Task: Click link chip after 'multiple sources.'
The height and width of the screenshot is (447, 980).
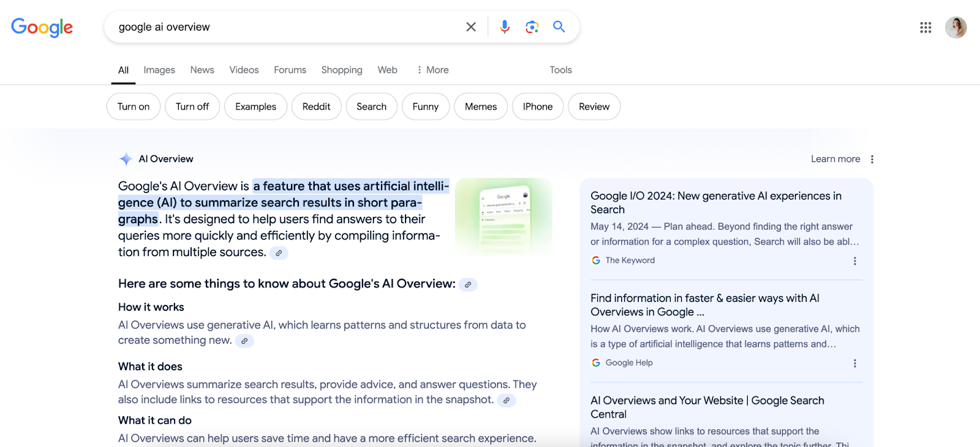Action: pyautogui.click(x=279, y=253)
